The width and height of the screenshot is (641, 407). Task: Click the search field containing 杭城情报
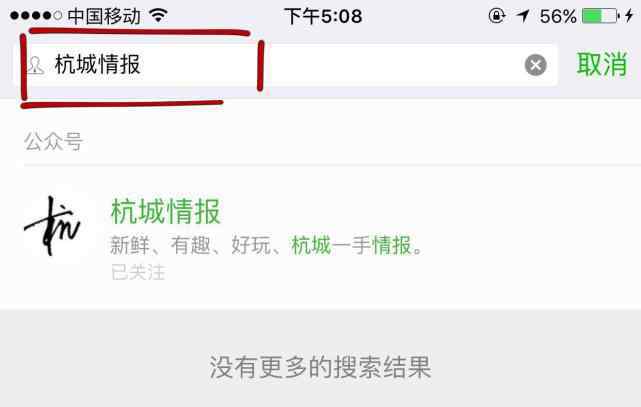point(285,65)
